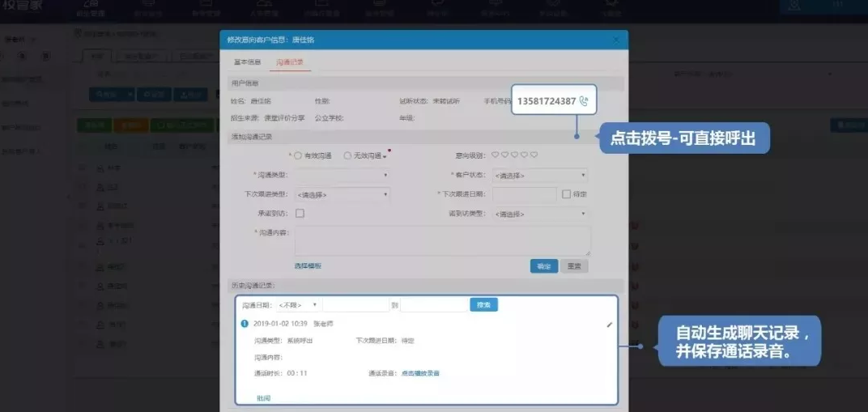Open the 下次跟进类型 dropdown
This screenshot has width=868, height=412.
(x=341, y=194)
